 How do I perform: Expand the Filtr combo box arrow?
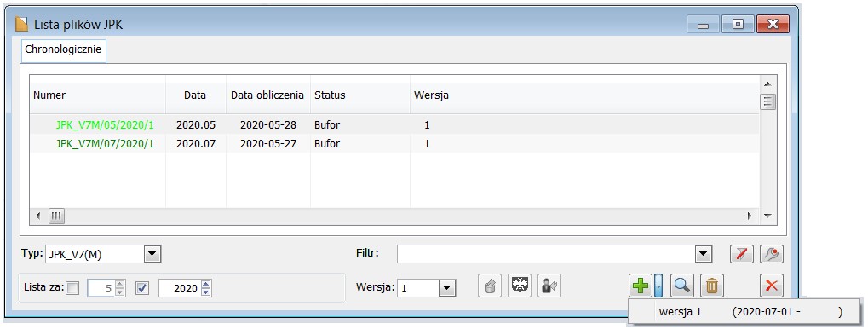[x=703, y=255]
